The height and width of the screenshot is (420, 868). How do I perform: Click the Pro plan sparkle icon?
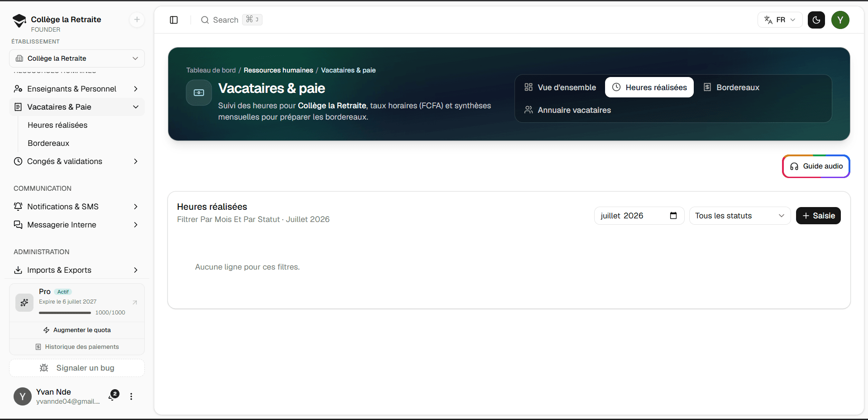(24, 303)
